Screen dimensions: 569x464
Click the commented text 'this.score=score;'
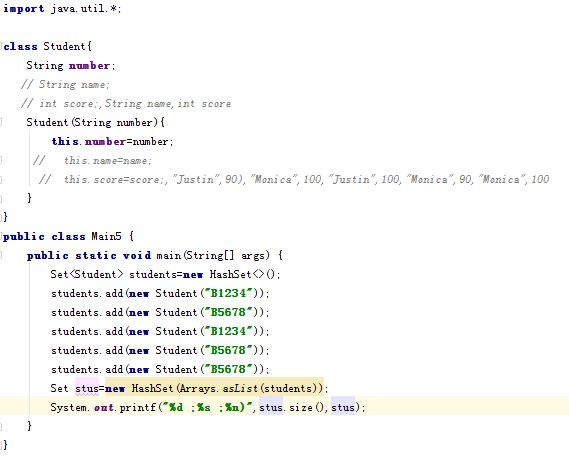click(x=114, y=179)
